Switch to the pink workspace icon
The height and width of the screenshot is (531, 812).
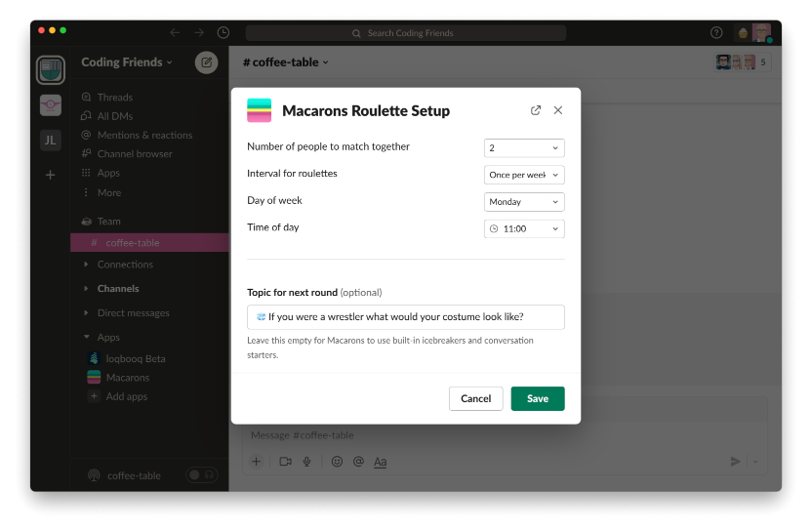(x=51, y=105)
